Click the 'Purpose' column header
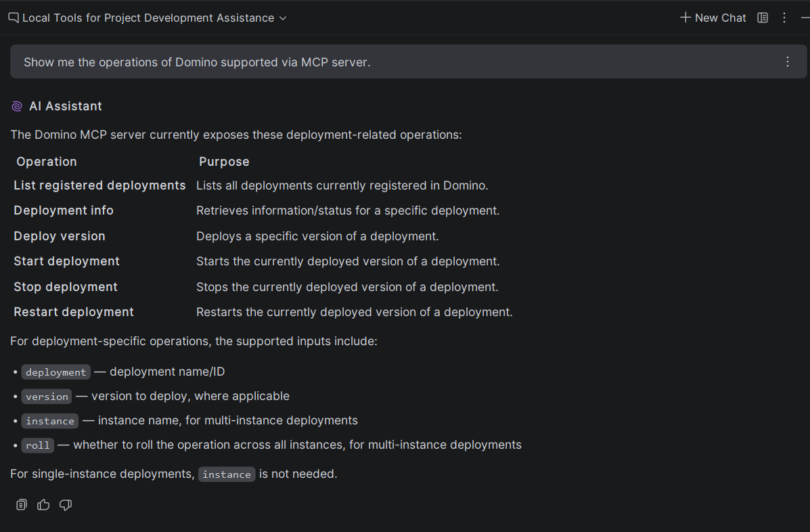 [224, 162]
